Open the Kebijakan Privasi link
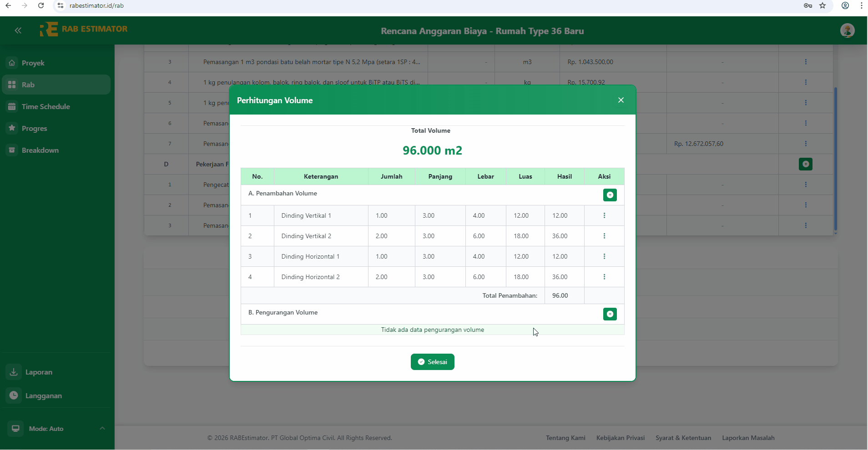 click(620, 437)
